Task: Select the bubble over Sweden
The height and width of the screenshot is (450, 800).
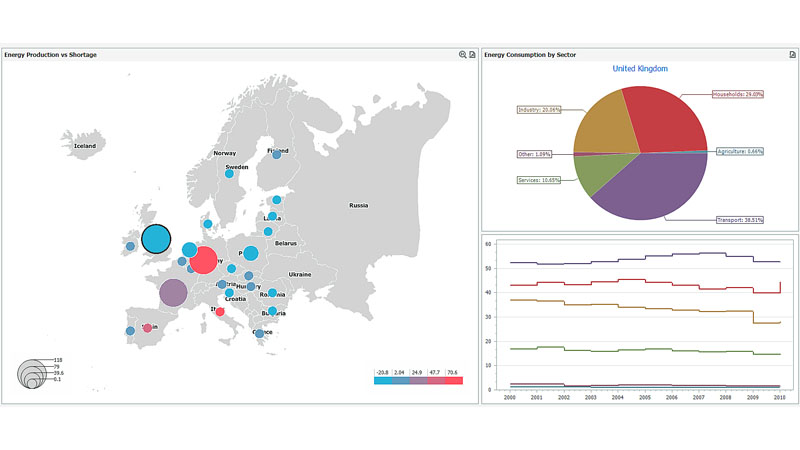Action: [230, 174]
